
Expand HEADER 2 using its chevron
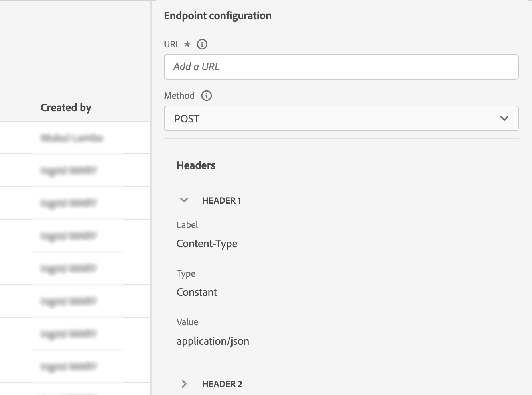pos(184,384)
